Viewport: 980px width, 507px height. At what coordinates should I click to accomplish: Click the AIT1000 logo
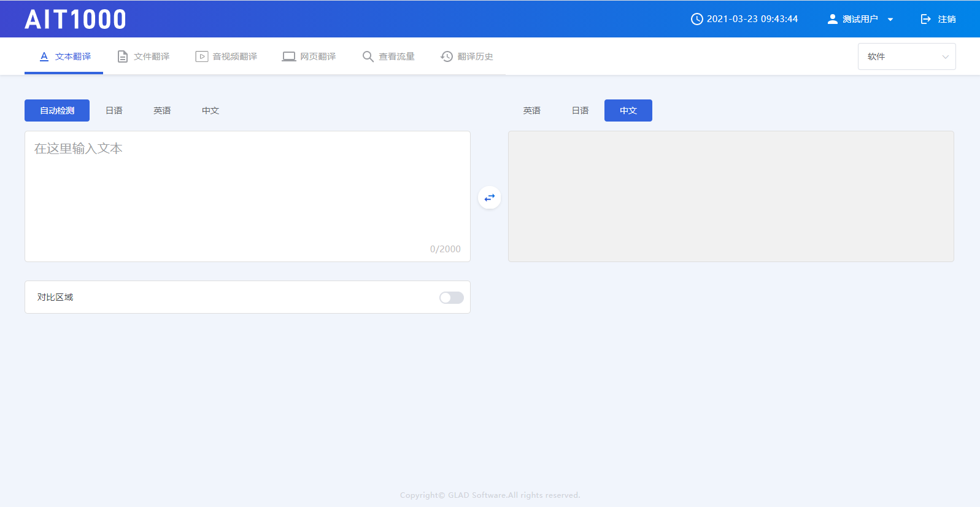(x=75, y=20)
